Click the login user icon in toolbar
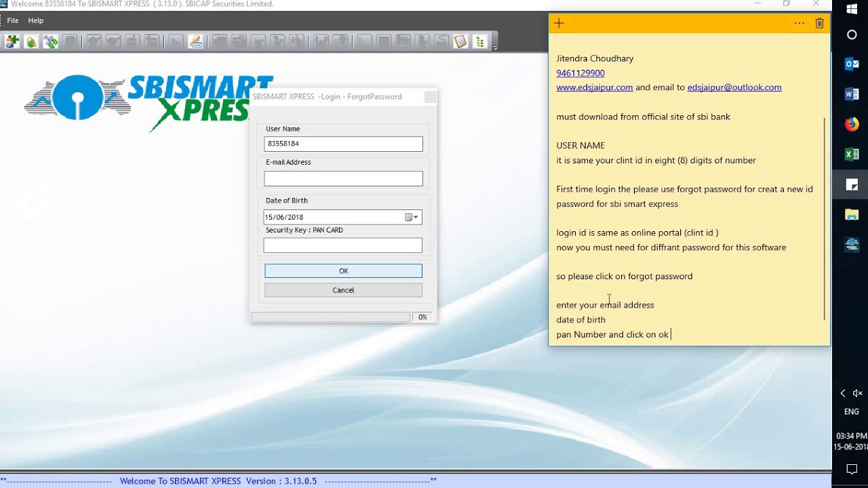Screen dimensions: 868x488 [12, 42]
